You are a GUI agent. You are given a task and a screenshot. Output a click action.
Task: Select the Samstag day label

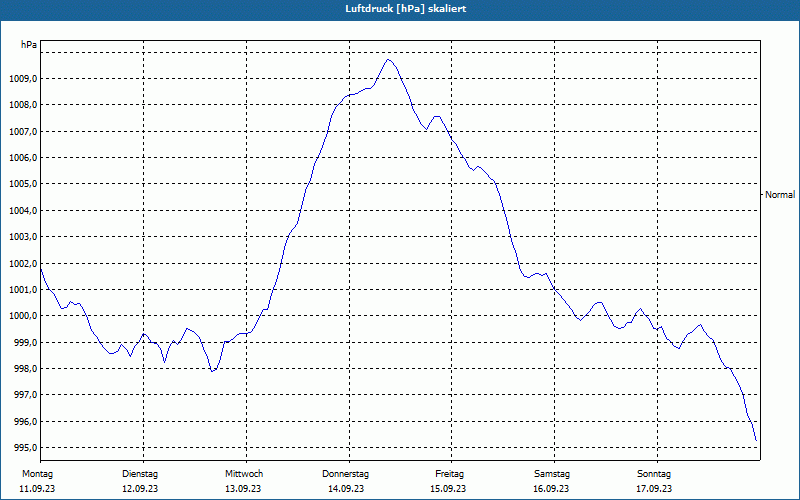tap(552, 474)
